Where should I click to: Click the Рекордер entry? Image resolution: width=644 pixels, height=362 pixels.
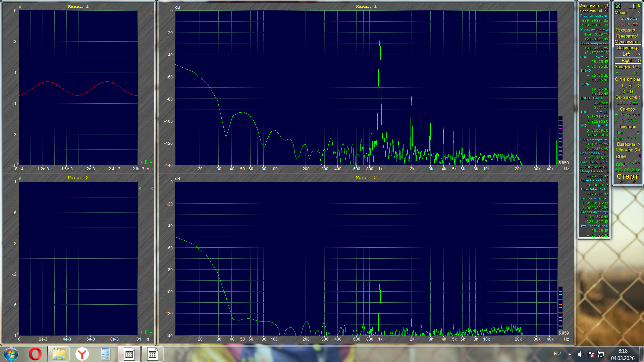click(x=625, y=30)
